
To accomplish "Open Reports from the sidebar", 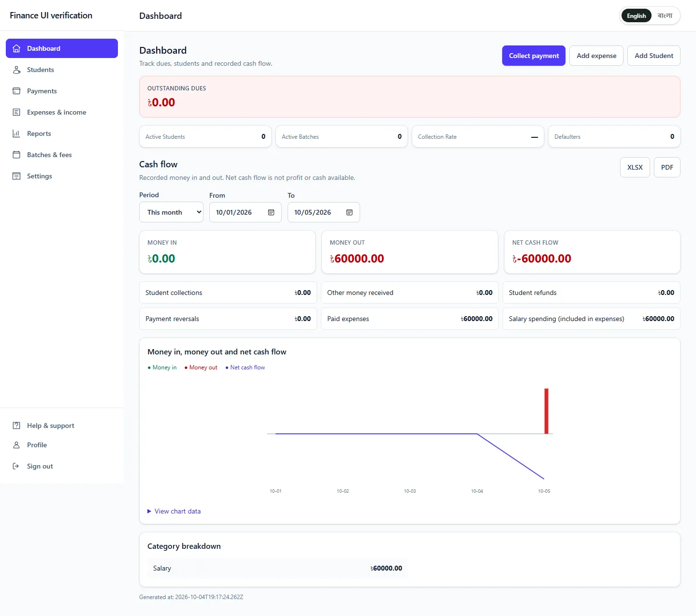I will [62, 133].
